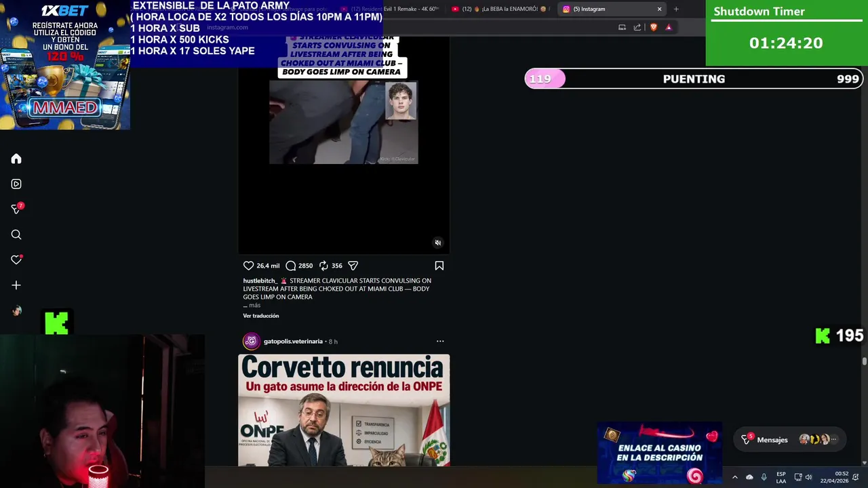
Task: Click the PUENTING progress bar
Action: pyautogui.click(x=694, y=79)
